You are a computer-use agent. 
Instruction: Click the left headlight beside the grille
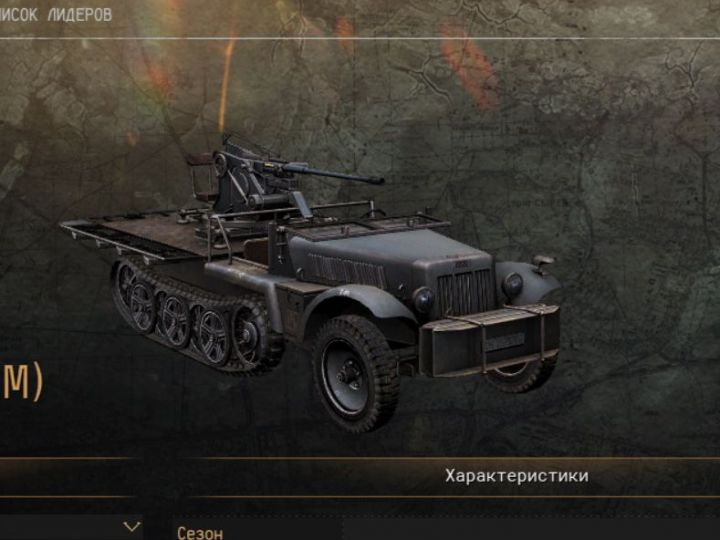click(x=422, y=299)
